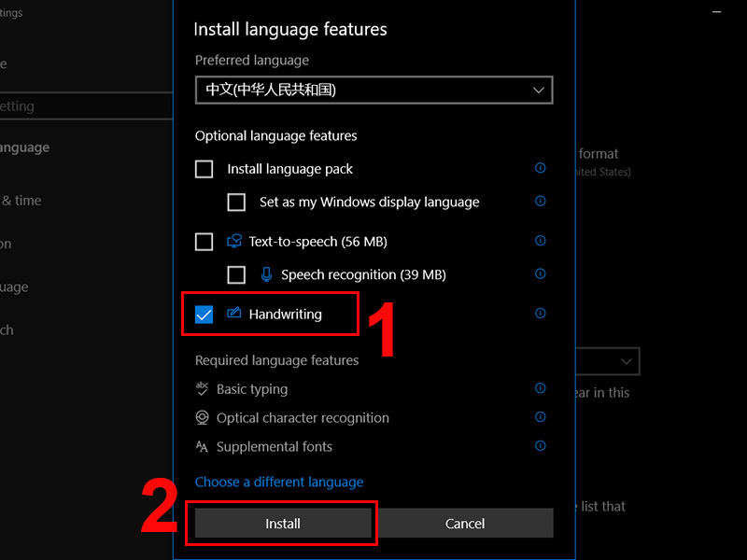Click info icon for Supplemental fonts
Viewport: 747px width, 560px height.
(541, 446)
